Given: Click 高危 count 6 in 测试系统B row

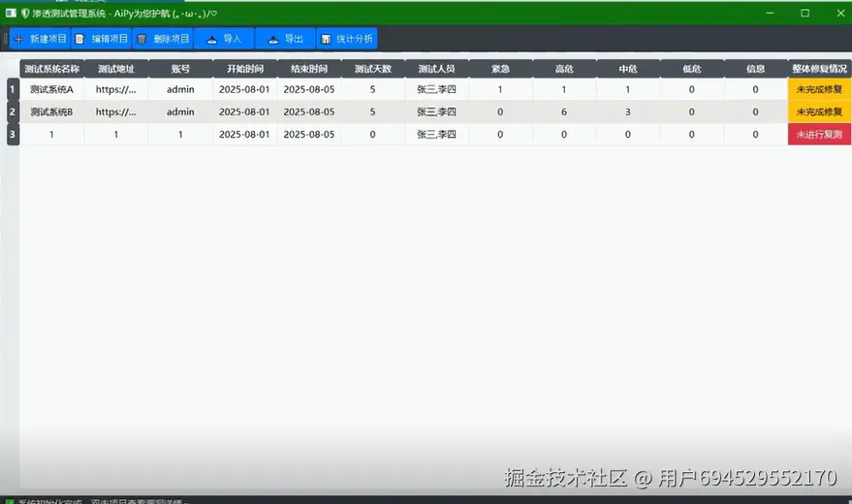Looking at the screenshot, I should tap(564, 111).
